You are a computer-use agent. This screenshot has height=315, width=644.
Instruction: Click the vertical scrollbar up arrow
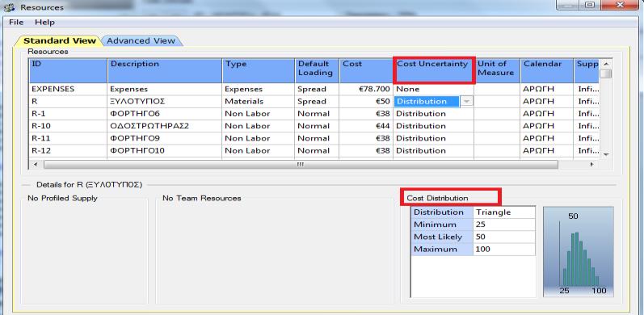coord(605,64)
